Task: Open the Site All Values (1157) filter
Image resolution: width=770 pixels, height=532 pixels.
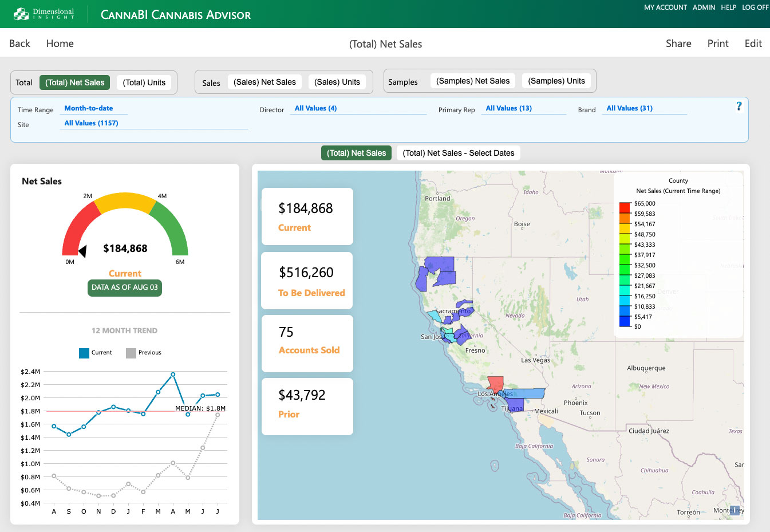Action: 91,123
